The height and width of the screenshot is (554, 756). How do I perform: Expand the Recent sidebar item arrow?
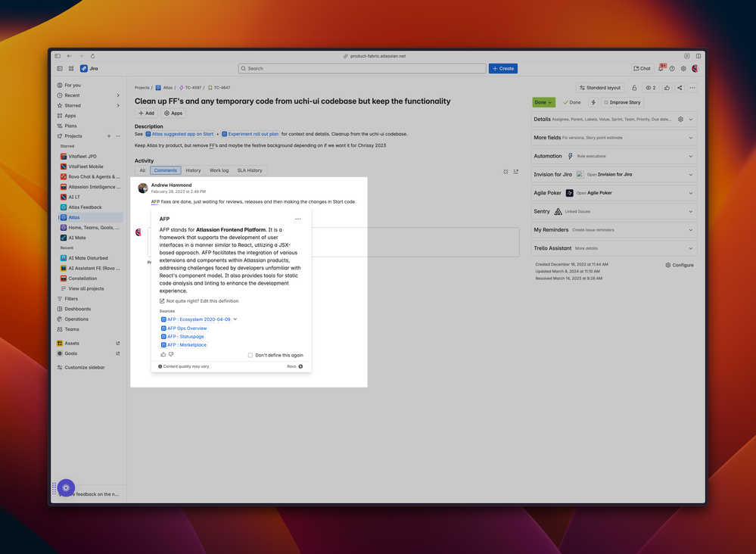tap(118, 95)
